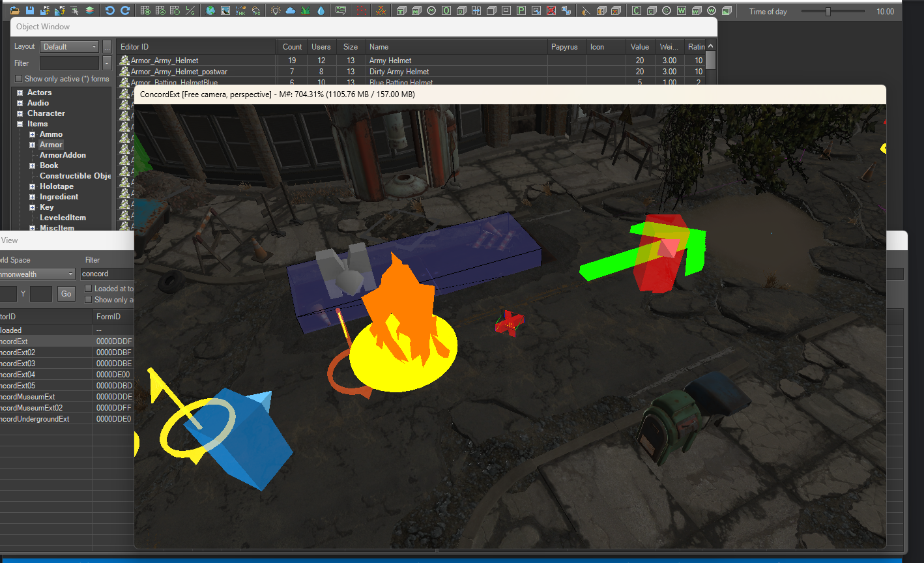
Task: Toggle 'Show only active' checkbox in Cell View
Action: (89, 300)
